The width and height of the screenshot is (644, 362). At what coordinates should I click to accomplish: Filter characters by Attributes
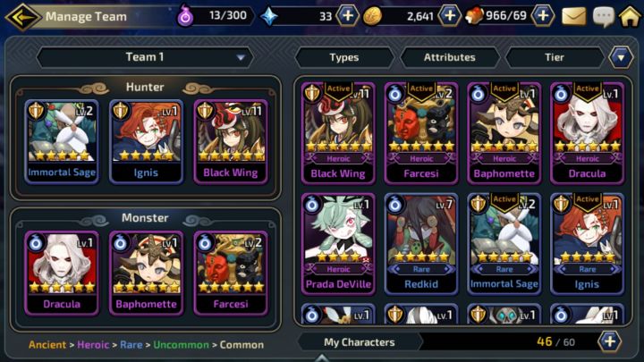tap(450, 57)
